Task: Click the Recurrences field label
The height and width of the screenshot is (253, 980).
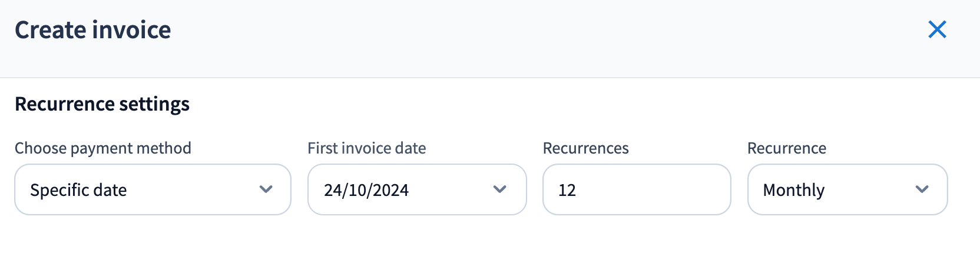Action: click(585, 148)
